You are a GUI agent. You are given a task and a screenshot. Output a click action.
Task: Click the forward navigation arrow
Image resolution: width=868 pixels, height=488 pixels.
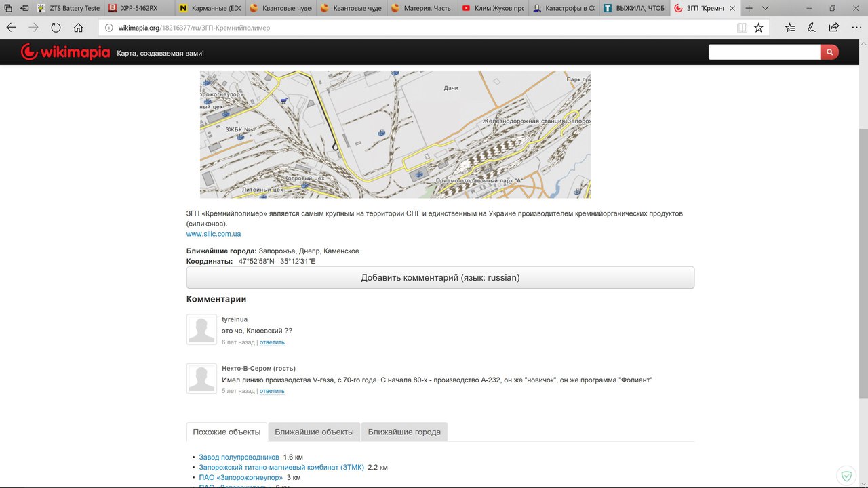pos(33,28)
